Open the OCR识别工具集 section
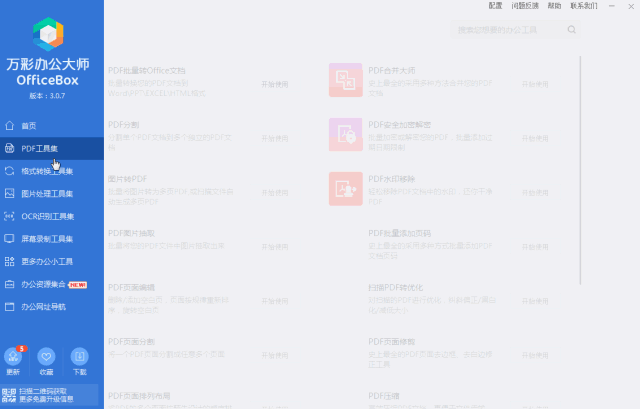The width and height of the screenshot is (640, 409). click(52, 216)
